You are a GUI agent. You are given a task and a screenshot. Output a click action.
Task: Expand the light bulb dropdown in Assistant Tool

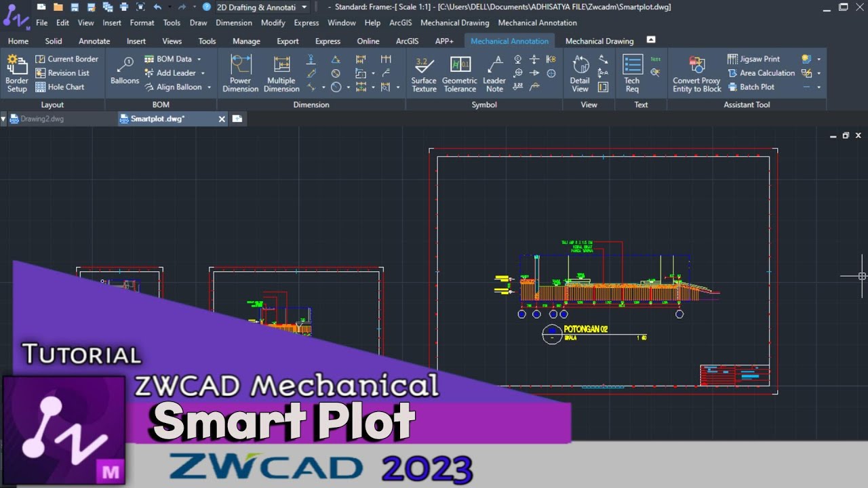pos(818,60)
